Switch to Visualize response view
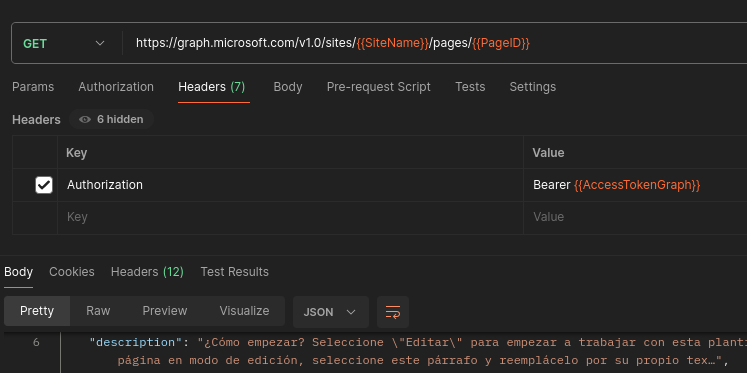 click(244, 311)
